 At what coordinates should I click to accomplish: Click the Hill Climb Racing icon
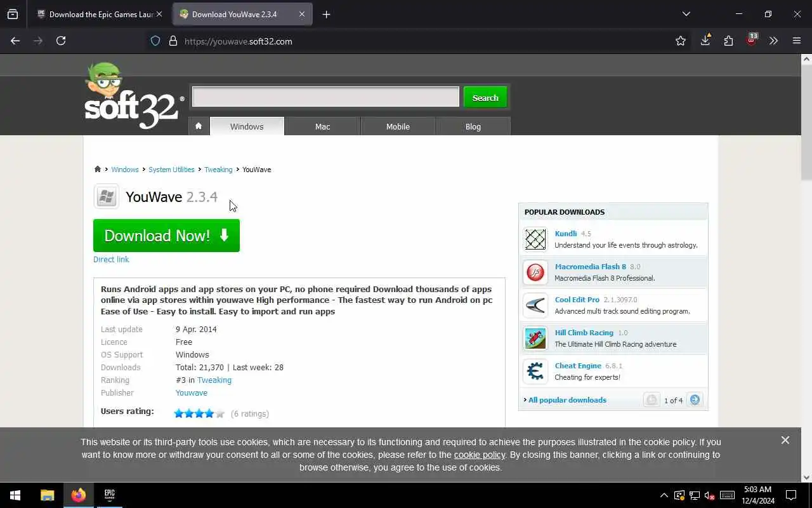click(535, 338)
